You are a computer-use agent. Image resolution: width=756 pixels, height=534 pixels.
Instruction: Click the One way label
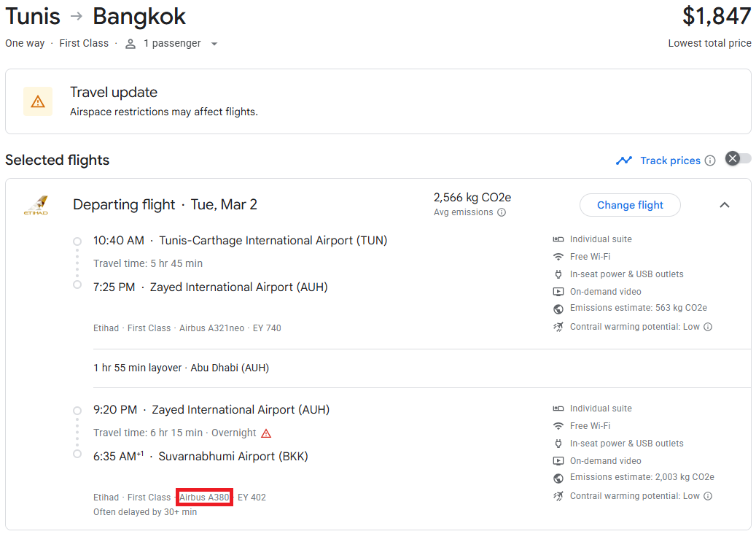pyautogui.click(x=25, y=44)
